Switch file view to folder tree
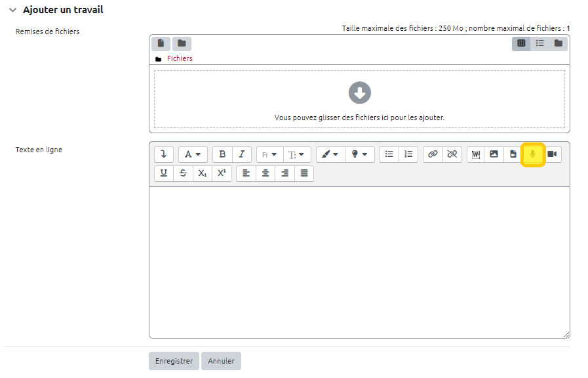 pos(559,43)
